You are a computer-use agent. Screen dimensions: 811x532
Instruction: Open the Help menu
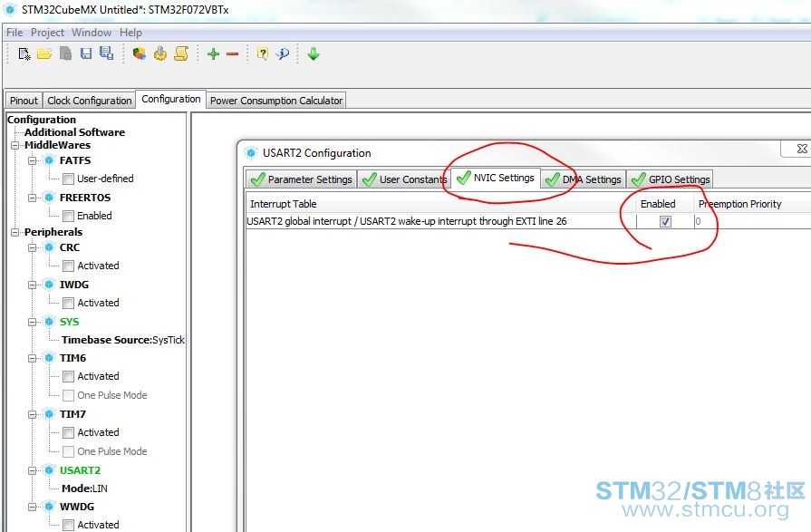130,33
